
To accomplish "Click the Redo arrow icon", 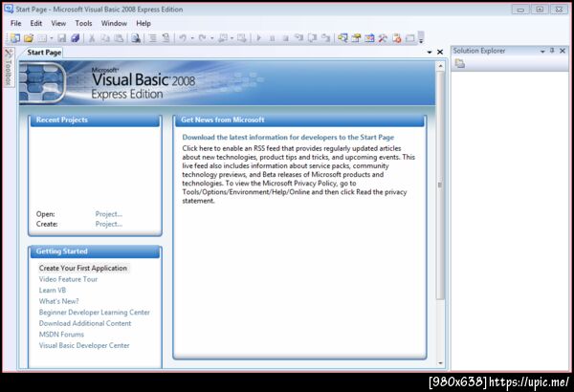I will tap(203, 37).
